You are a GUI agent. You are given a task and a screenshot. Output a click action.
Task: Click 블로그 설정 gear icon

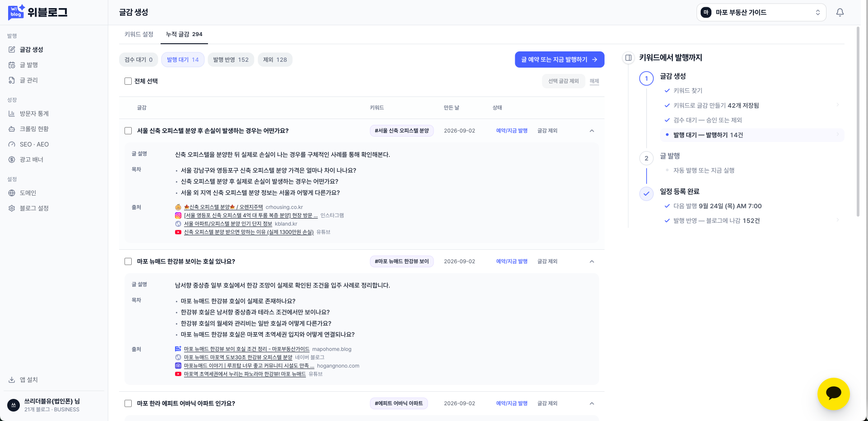pos(12,208)
